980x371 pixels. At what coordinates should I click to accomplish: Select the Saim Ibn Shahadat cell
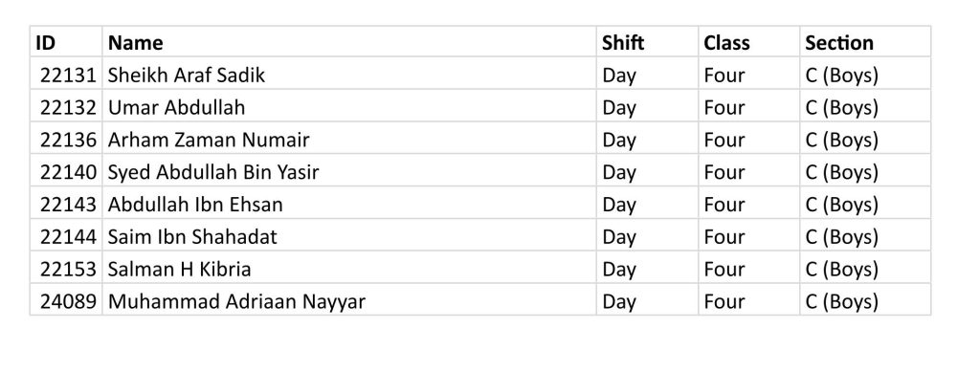click(348, 237)
